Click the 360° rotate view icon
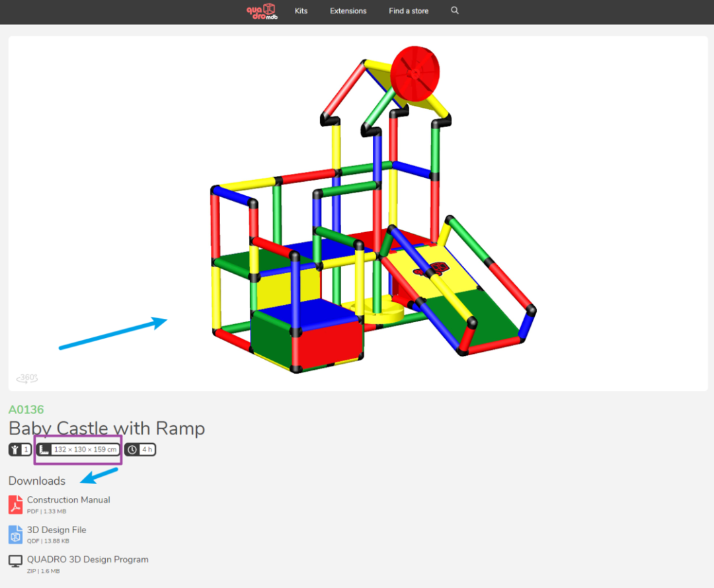714x588 pixels. click(27, 378)
